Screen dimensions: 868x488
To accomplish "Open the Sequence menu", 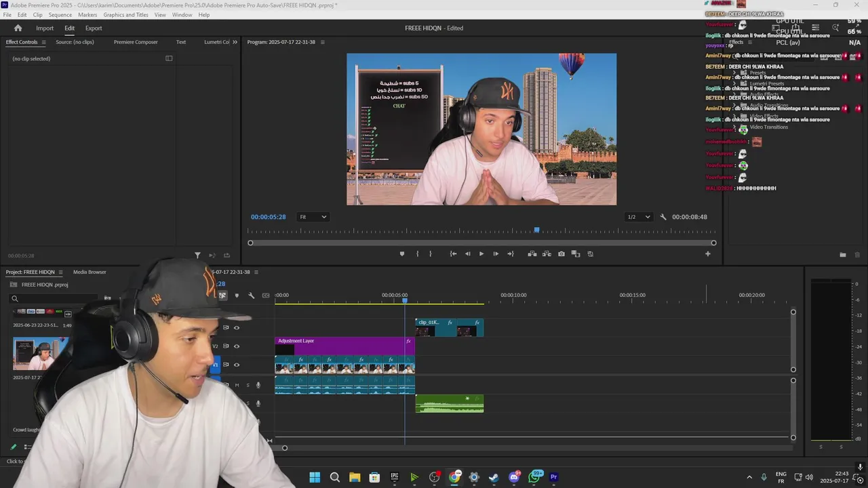I will click(x=60, y=15).
